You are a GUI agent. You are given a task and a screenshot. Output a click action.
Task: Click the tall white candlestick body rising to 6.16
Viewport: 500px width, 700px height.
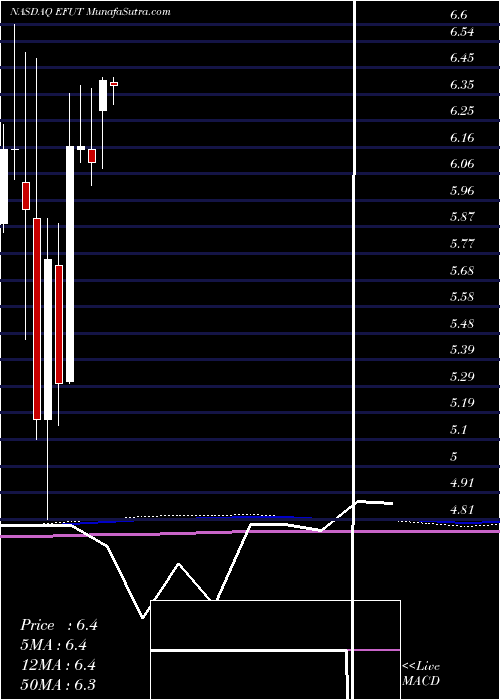point(70,264)
